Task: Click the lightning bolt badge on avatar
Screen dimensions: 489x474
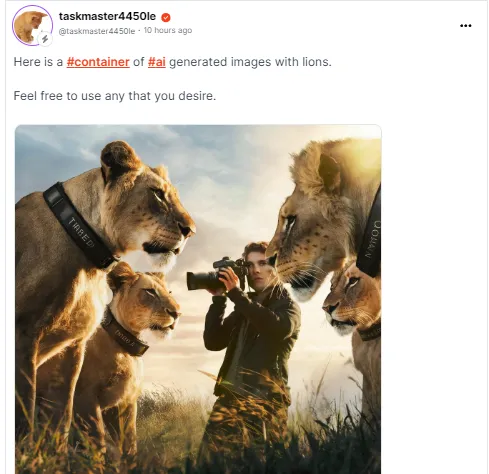Action: [45, 39]
